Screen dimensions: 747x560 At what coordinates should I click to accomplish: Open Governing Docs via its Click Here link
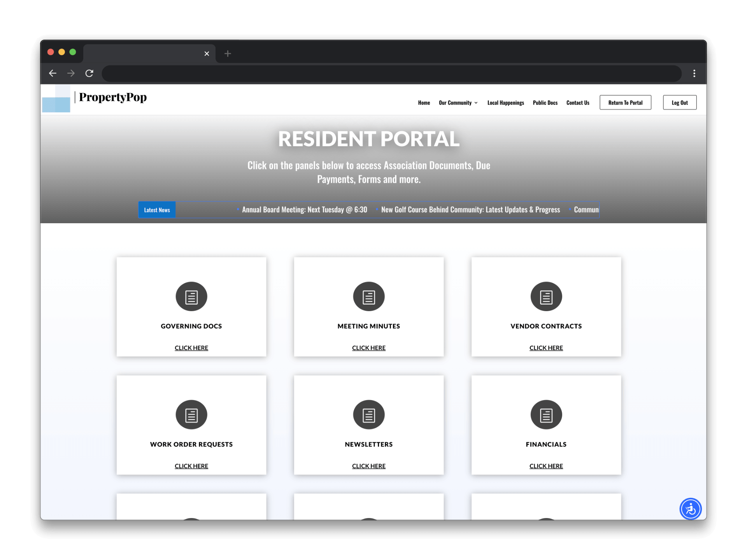pos(191,348)
